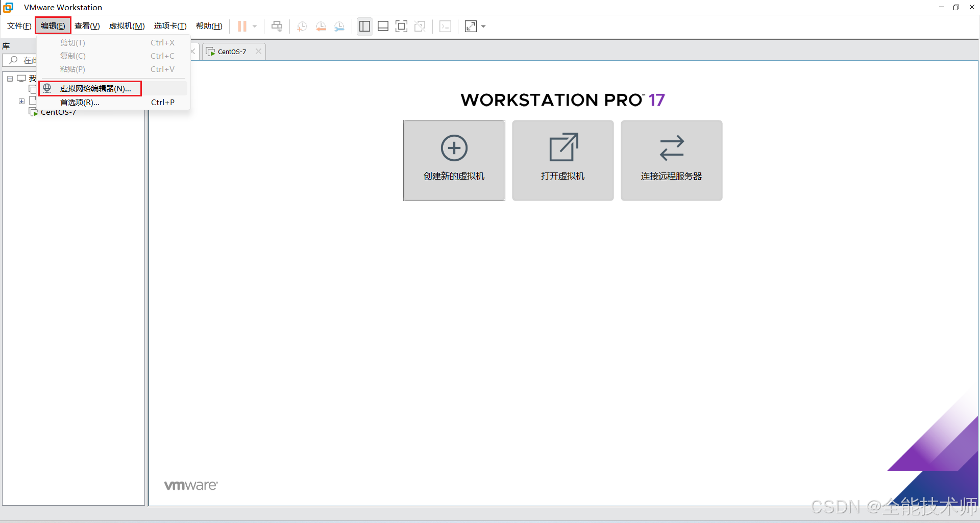Click the WORKSTATION PRO 17 title
Screen dimensions: 980x523
(x=562, y=100)
